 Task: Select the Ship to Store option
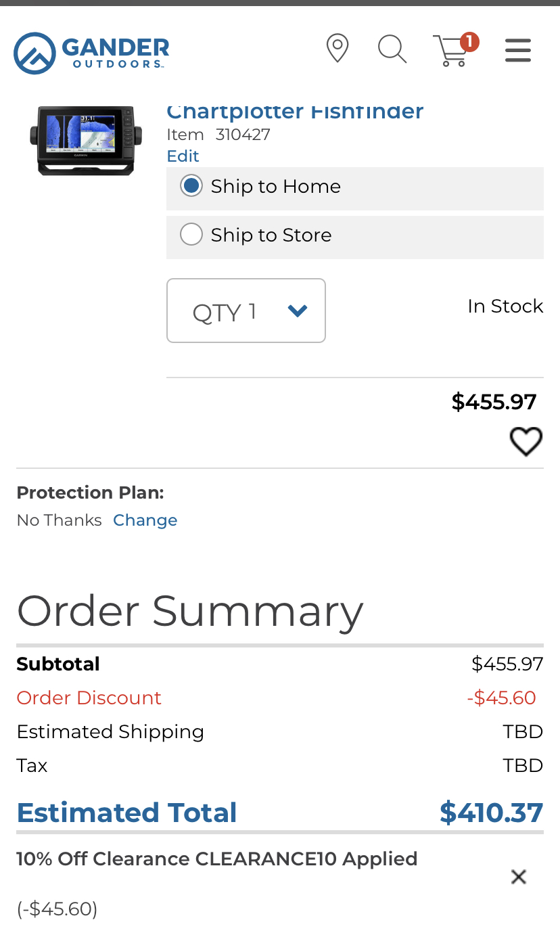[191, 235]
